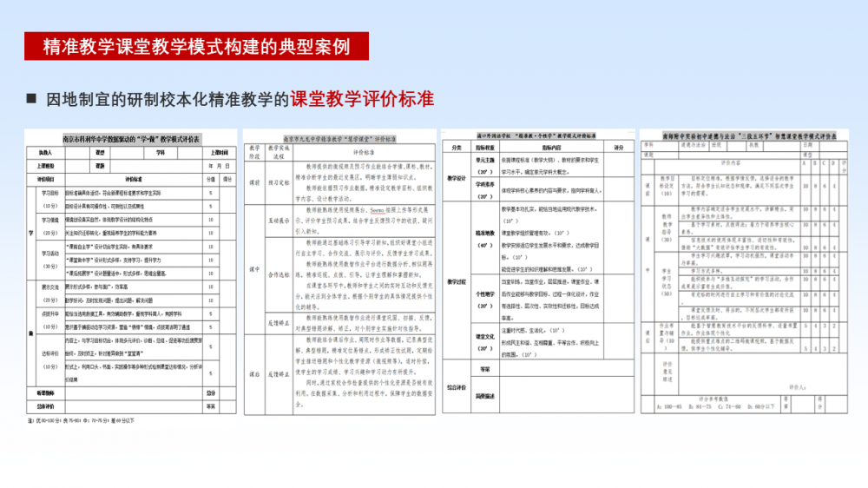Click the 精准地教 cell in third table
The image size is (868, 488).
coord(483,234)
